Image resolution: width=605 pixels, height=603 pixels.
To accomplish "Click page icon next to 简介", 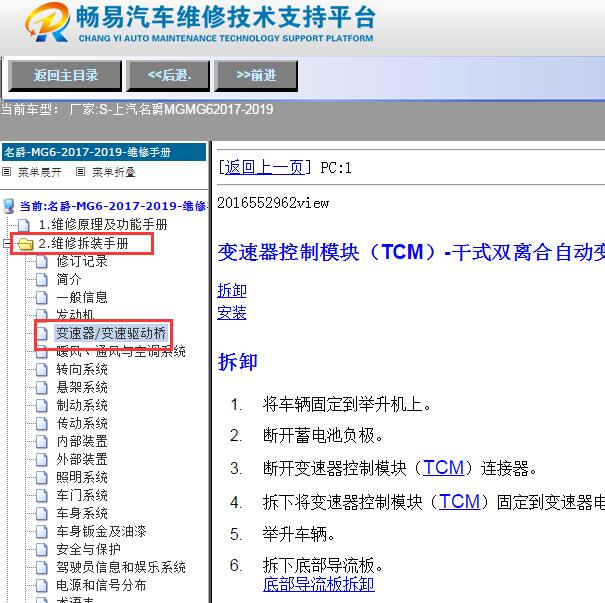I will [x=42, y=280].
